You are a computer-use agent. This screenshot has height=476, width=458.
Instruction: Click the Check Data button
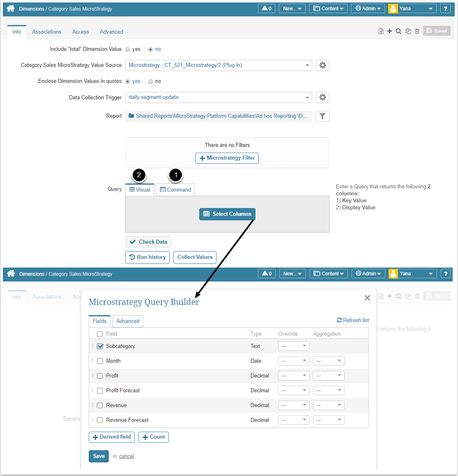click(148, 242)
